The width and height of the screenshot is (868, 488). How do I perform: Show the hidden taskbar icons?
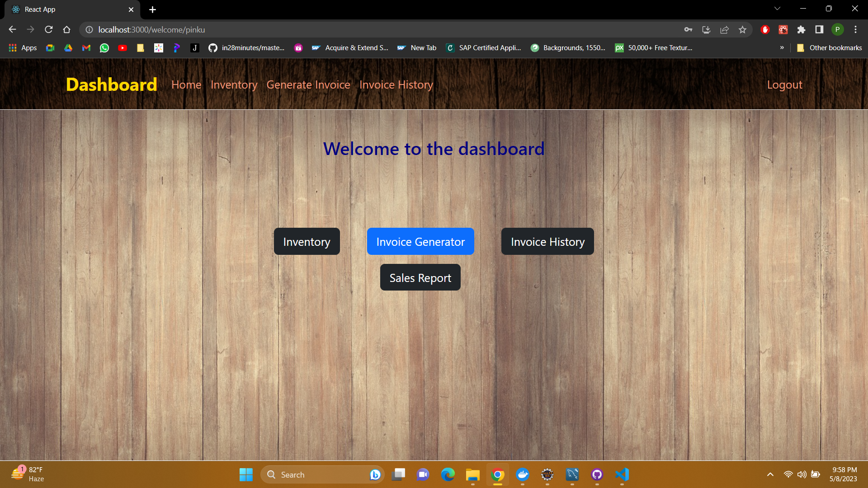point(770,474)
